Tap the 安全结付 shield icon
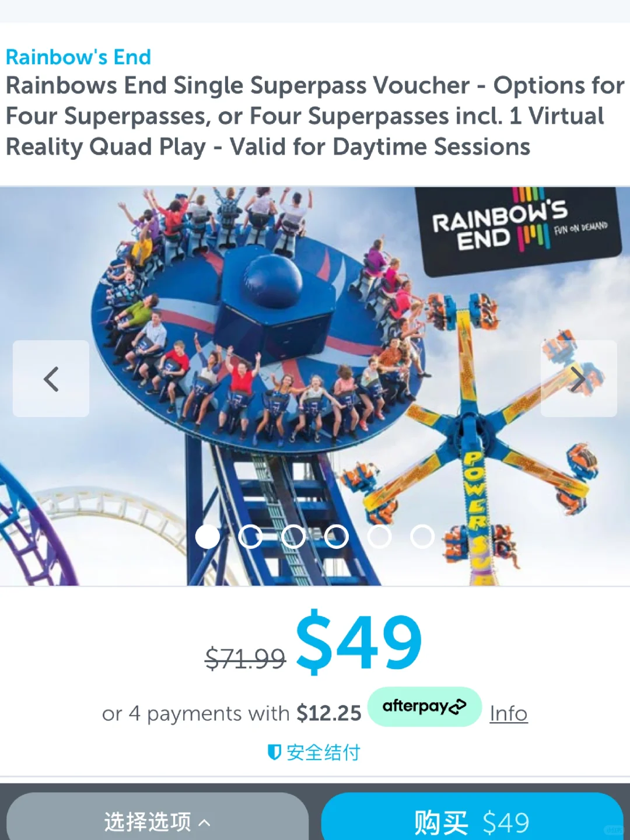This screenshot has width=630, height=840. pos(274,752)
